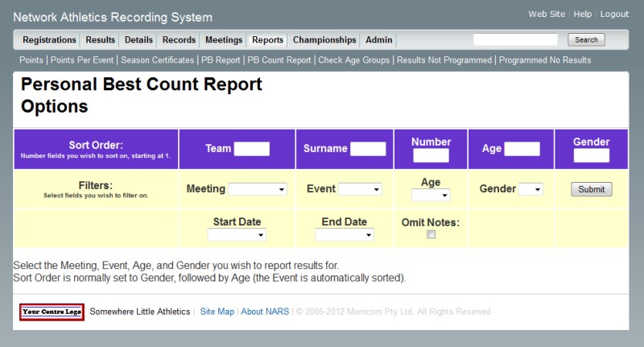Image resolution: width=644 pixels, height=347 pixels.
Task: Open the Reports menu
Action: 267,40
